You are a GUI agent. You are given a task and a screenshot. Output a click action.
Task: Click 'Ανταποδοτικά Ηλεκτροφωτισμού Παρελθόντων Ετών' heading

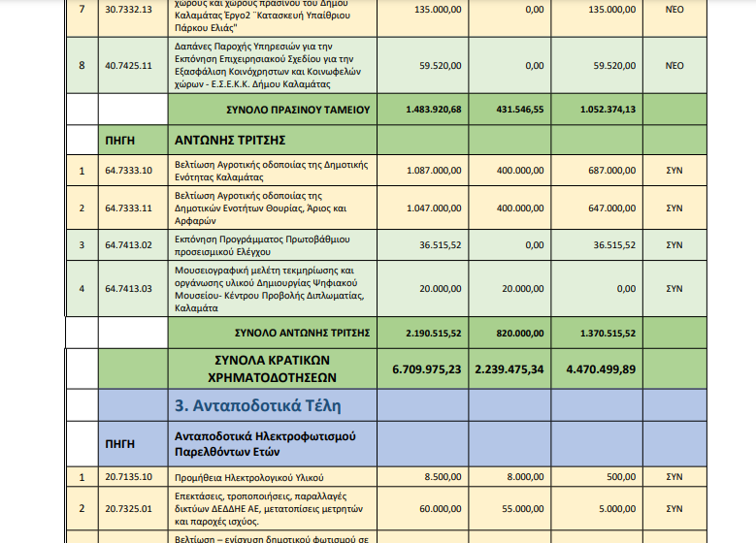pyautogui.click(x=265, y=444)
